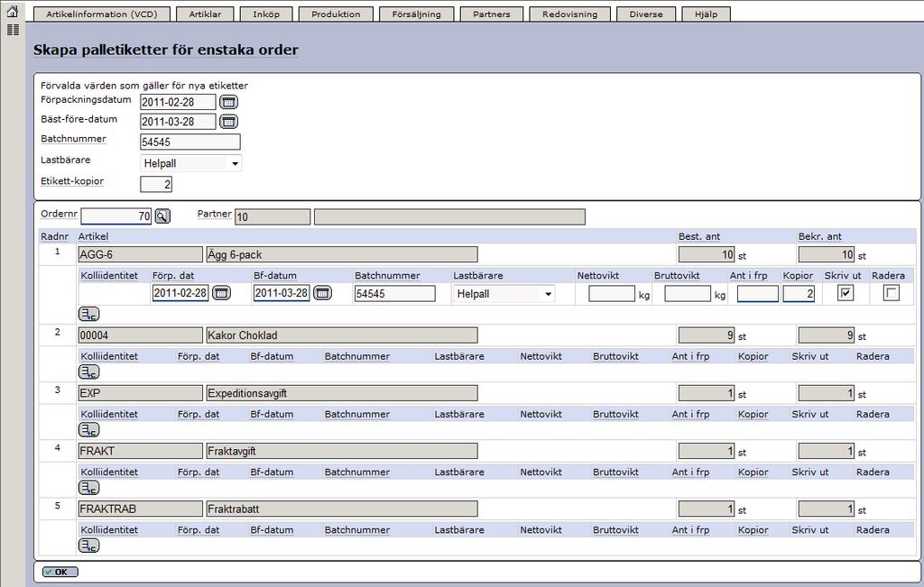Screen dimensions: 924x587
Task: Focus the Ant i frp field
Action: pos(758,293)
